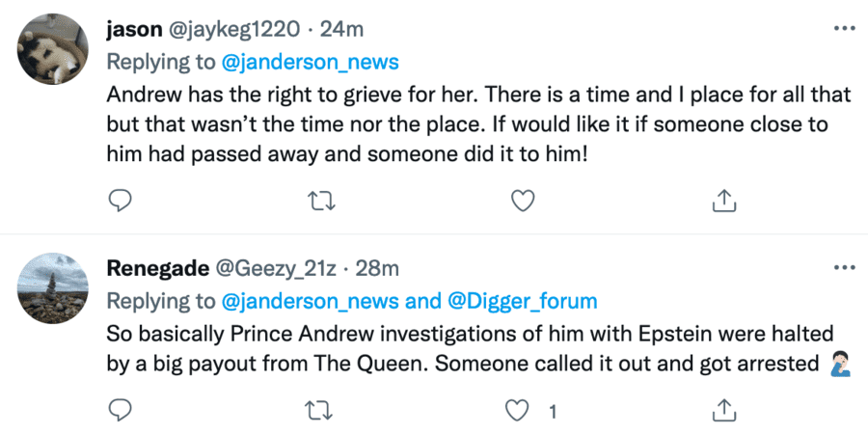Open @janderson_news link in jason's reply

click(x=310, y=63)
